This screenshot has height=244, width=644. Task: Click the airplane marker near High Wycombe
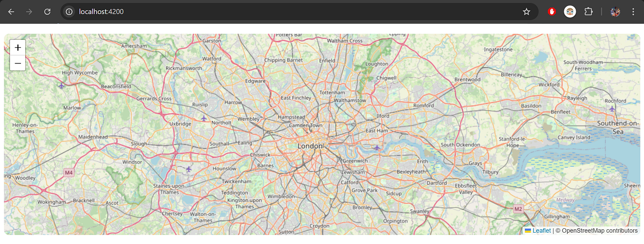point(61,85)
